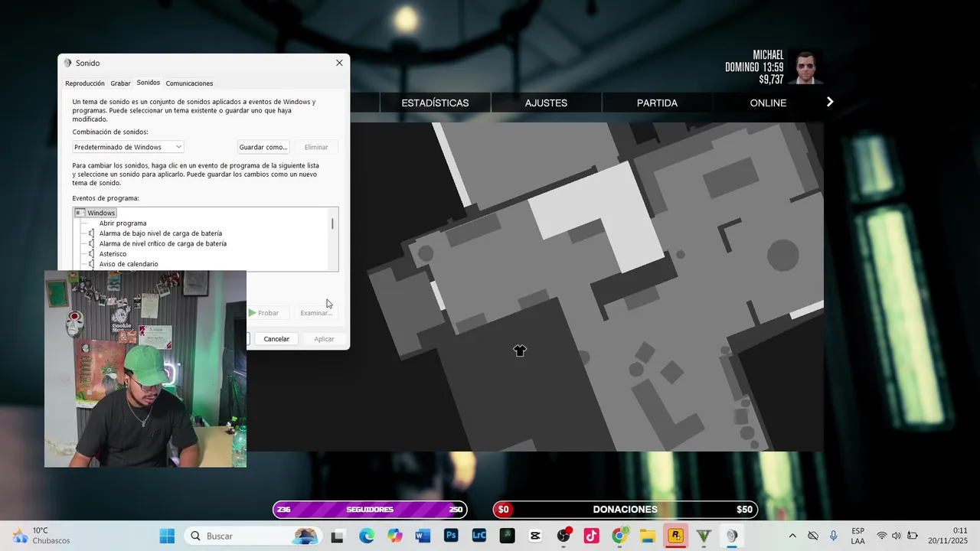This screenshot has width=980, height=551.
Task: Click the Eliminar button
Action: [316, 147]
